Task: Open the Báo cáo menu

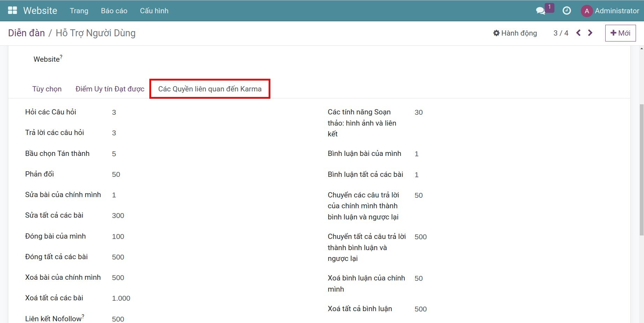Action: [114, 11]
